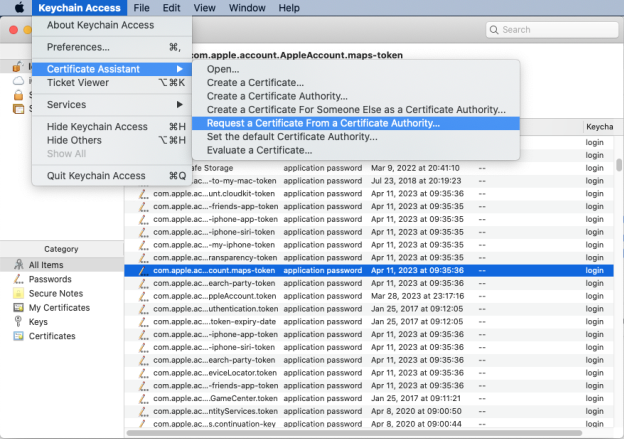Click key icon of GameCenter.token row

tap(143, 398)
